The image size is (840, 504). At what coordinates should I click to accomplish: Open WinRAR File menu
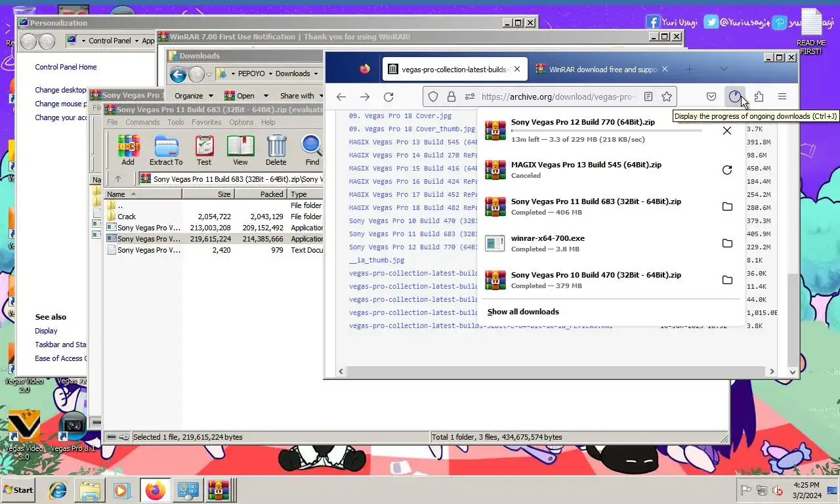112,122
